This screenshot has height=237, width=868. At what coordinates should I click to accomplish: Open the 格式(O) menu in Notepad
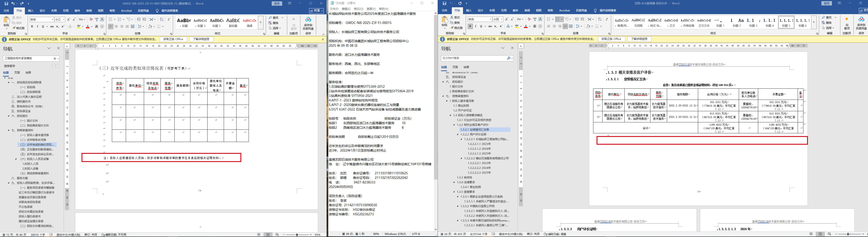(x=359, y=9)
